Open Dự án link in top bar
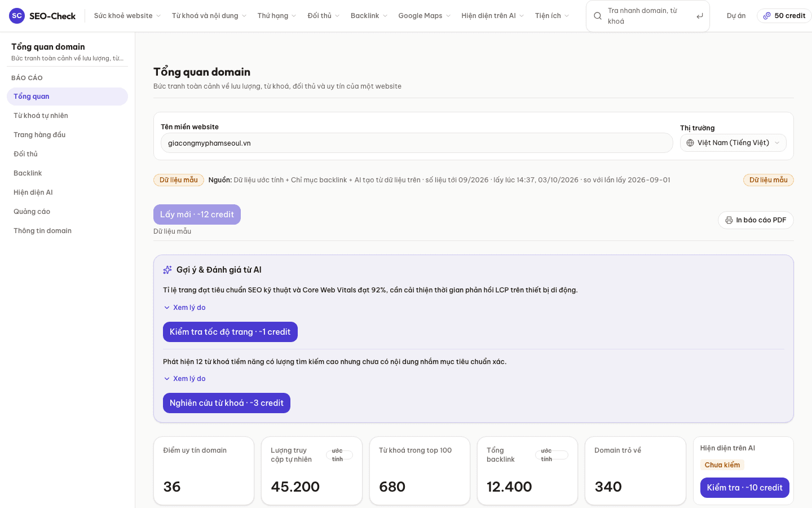812x508 pixels. 736,16
